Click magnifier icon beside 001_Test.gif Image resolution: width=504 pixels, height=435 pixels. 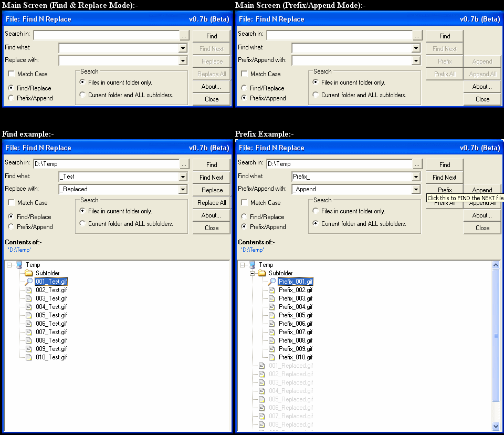pos(28,282)
